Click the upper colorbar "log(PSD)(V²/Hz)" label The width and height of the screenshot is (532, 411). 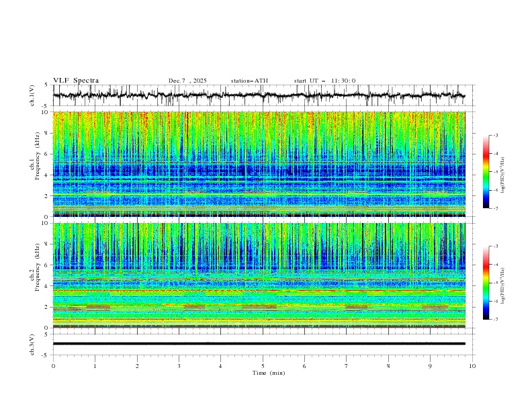point(502,175)
